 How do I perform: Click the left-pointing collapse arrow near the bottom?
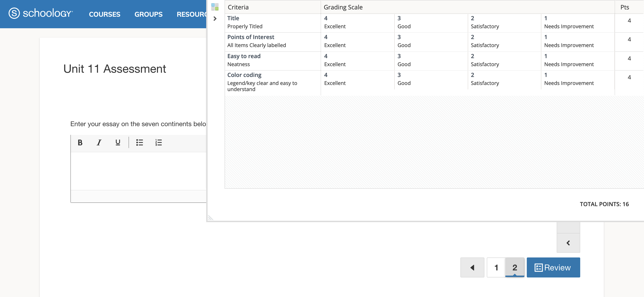coord(568,242)
